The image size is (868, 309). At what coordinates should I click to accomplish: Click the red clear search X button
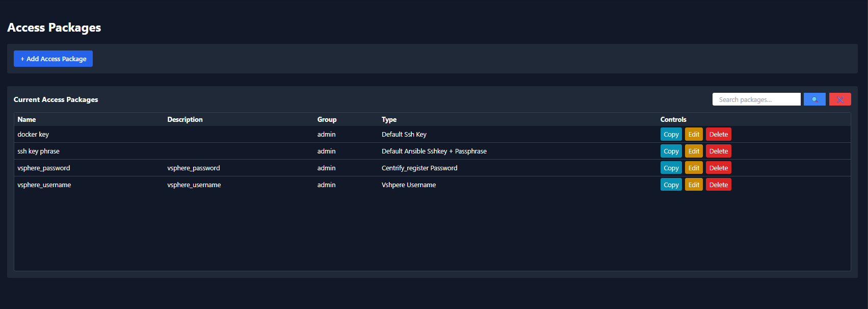point(840,99)
